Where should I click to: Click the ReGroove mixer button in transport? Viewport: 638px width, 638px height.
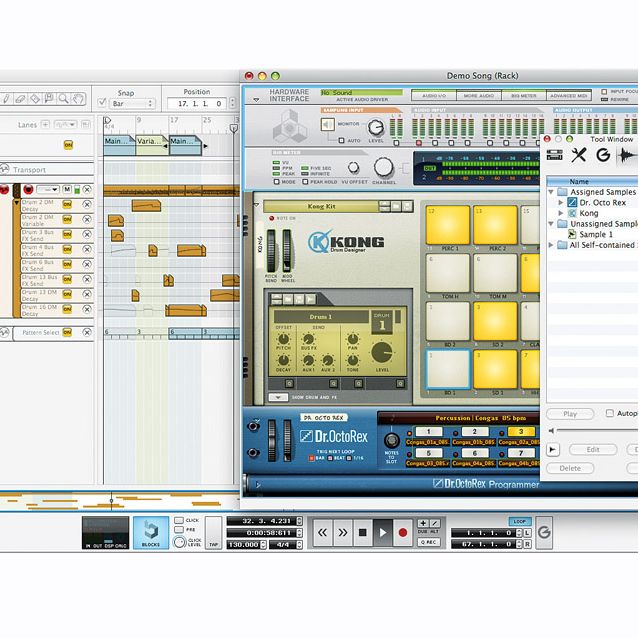544,532
